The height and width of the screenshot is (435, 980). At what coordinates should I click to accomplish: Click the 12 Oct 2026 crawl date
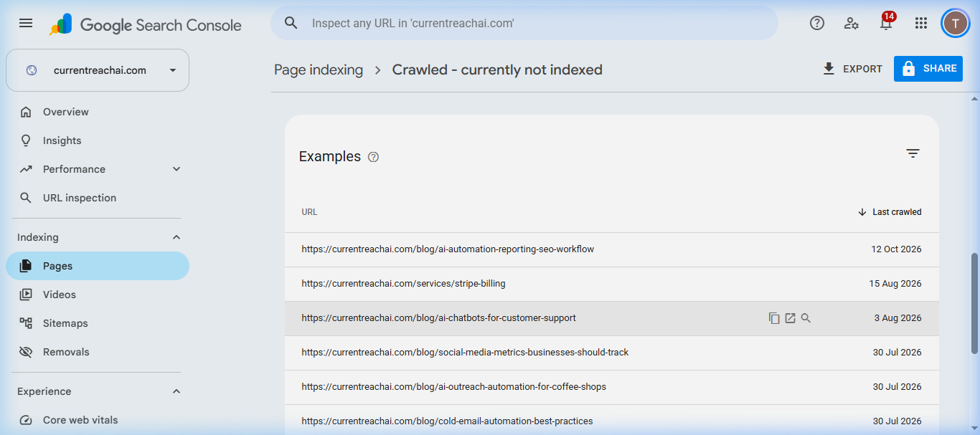[x=896, y=249]
